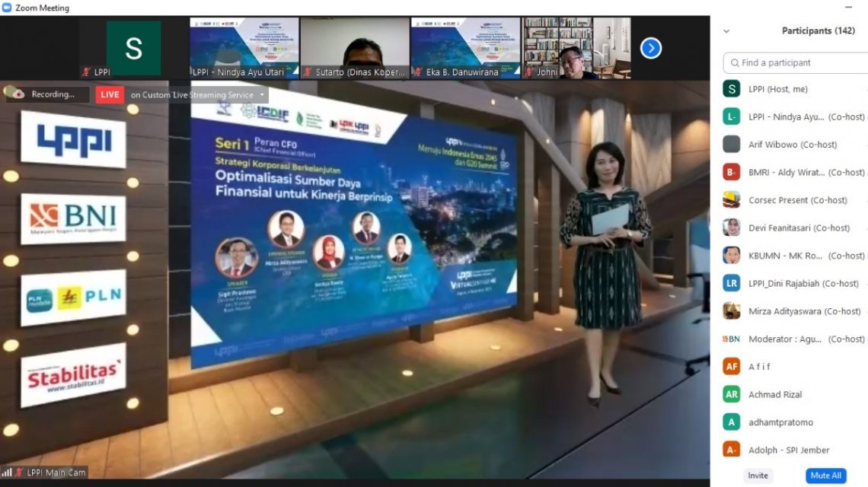Minimize the Zoom Meeting window
The width and height of the screenshot is (868, 487).
pos(849,7)
